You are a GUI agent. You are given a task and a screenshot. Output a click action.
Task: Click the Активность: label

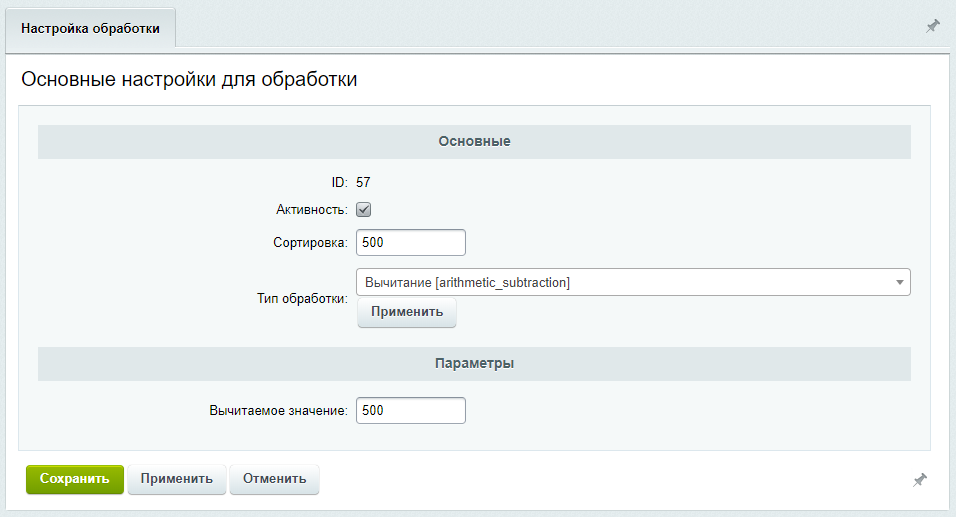tap(312, 210)
